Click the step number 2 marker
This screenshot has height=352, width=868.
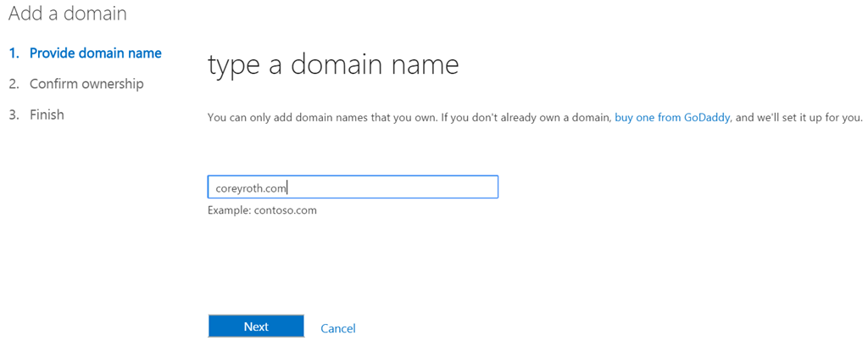pyautogui.click(x=14, y=84)
